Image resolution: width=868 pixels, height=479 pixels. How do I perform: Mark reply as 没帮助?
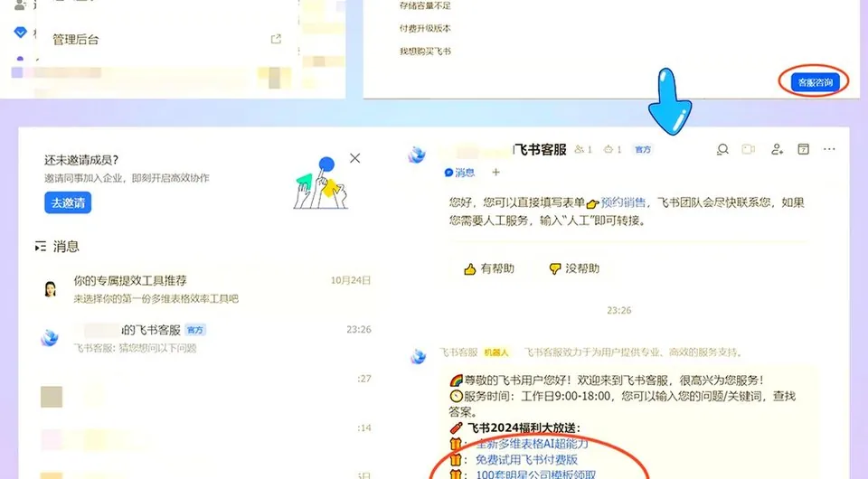574,268
